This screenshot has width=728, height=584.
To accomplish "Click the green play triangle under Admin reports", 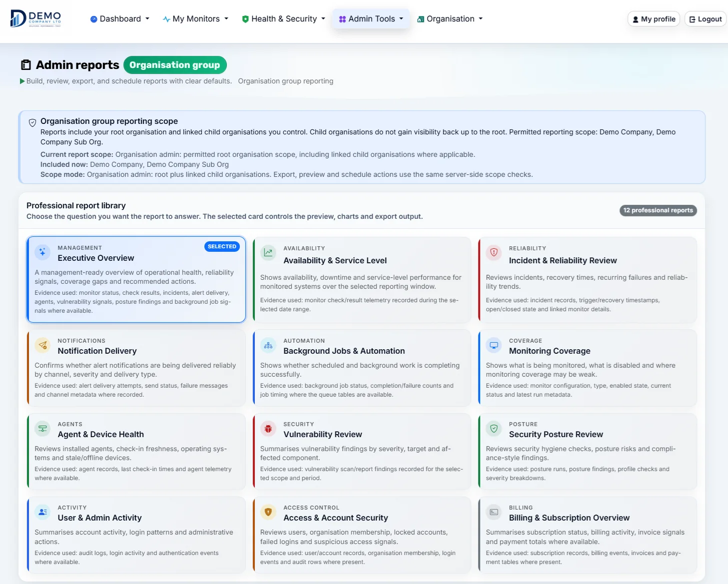I will click(22, 81).
